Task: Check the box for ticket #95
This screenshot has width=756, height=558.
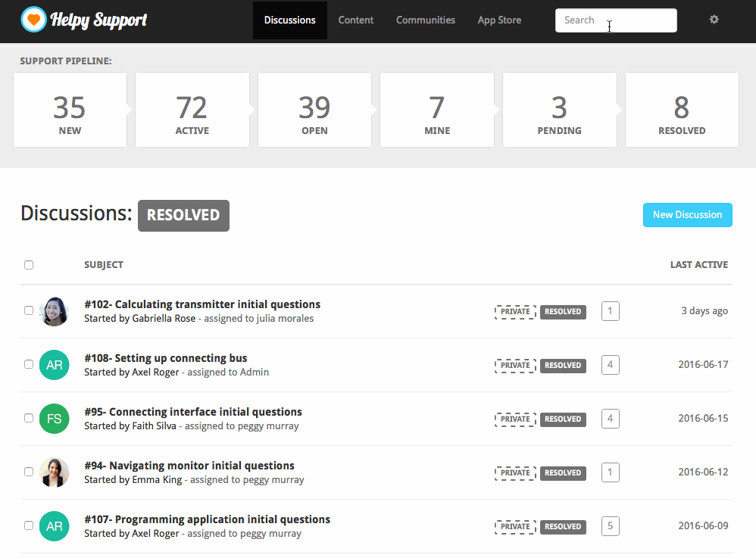Action: [29, 418]
